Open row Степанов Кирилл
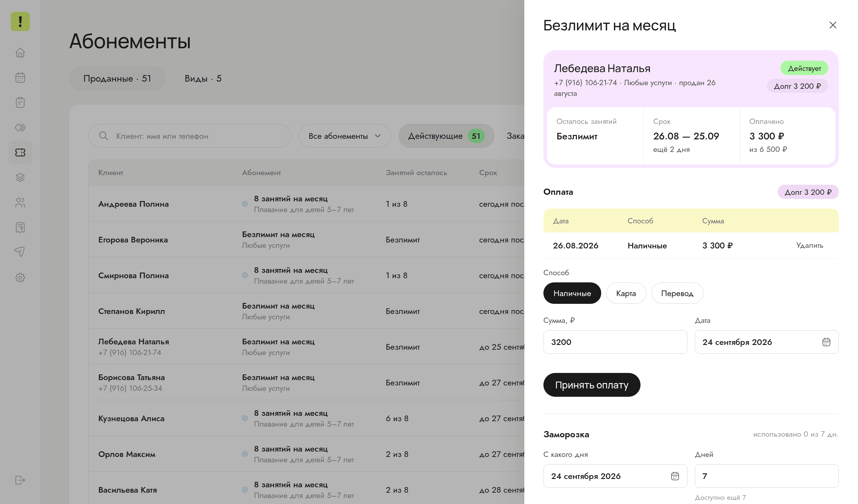The width and height of the screenshot is (858, 504). (307, 311)
